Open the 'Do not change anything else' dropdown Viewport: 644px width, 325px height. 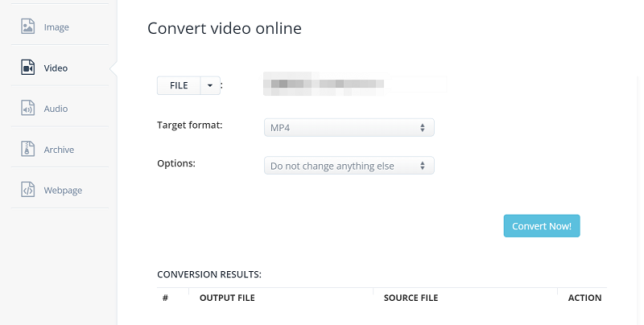[x=349, y=166]
